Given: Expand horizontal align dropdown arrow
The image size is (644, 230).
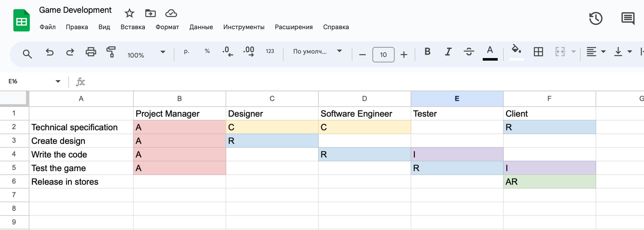Looking at the screenshot, I should click(x=603, y=52).
